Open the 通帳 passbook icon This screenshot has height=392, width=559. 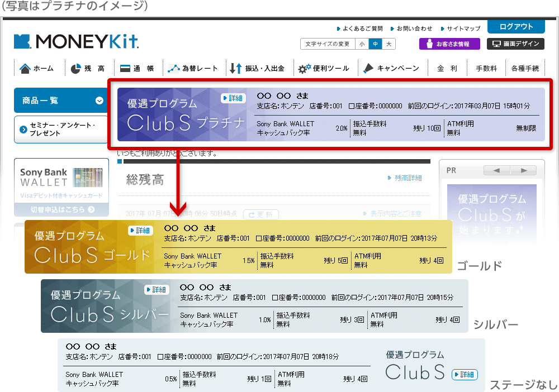coord(125,69)
